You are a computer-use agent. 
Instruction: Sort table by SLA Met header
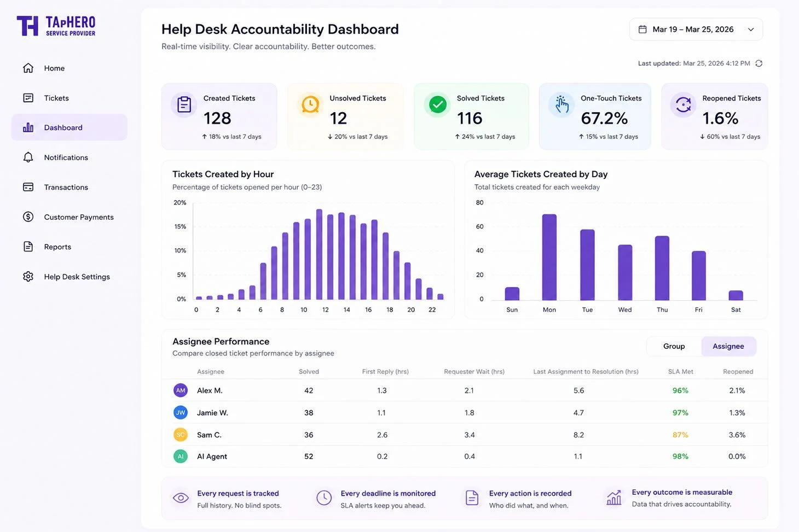tap(680, 372)
